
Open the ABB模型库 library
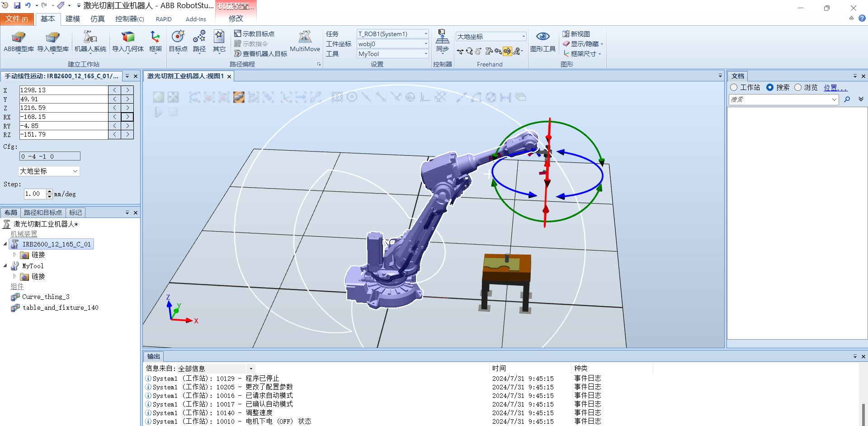19,42
